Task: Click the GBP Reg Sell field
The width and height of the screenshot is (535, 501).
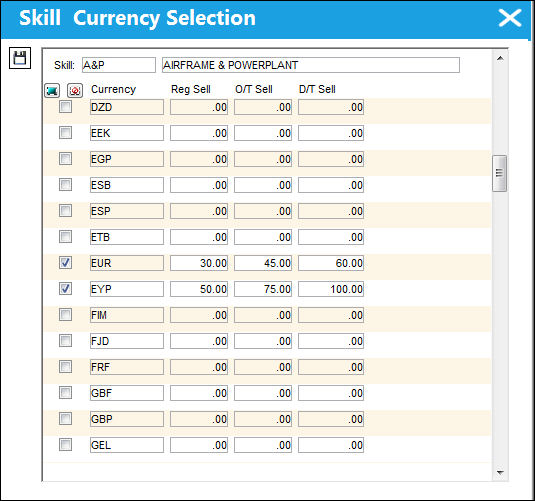Action: point(199,419)
